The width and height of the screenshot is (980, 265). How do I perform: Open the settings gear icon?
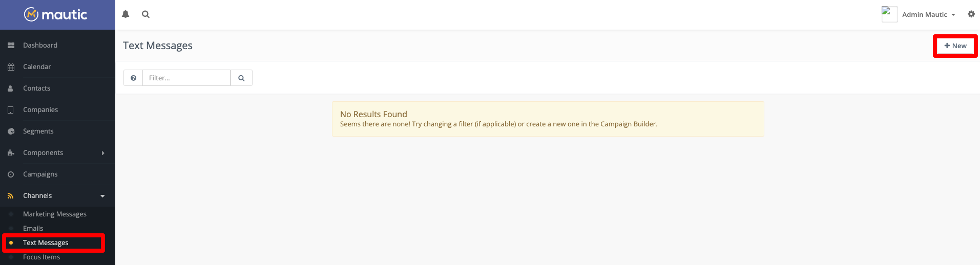[x=971, y=14]
